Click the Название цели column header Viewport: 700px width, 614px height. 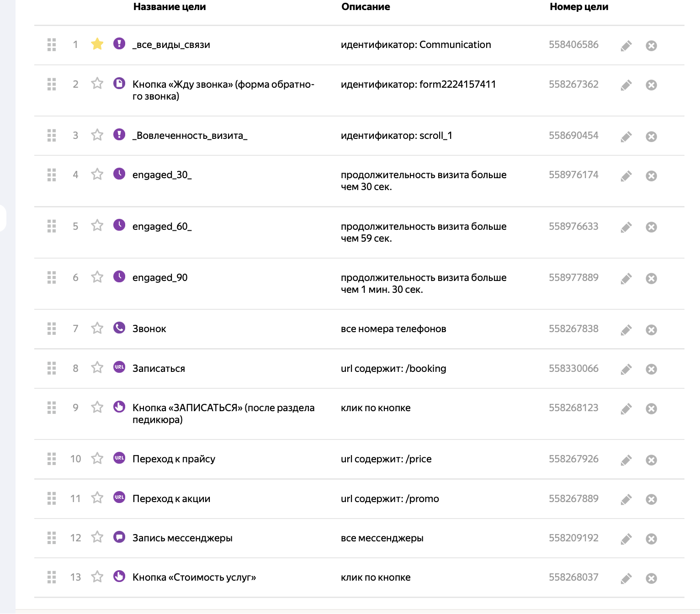coord(170,7)
